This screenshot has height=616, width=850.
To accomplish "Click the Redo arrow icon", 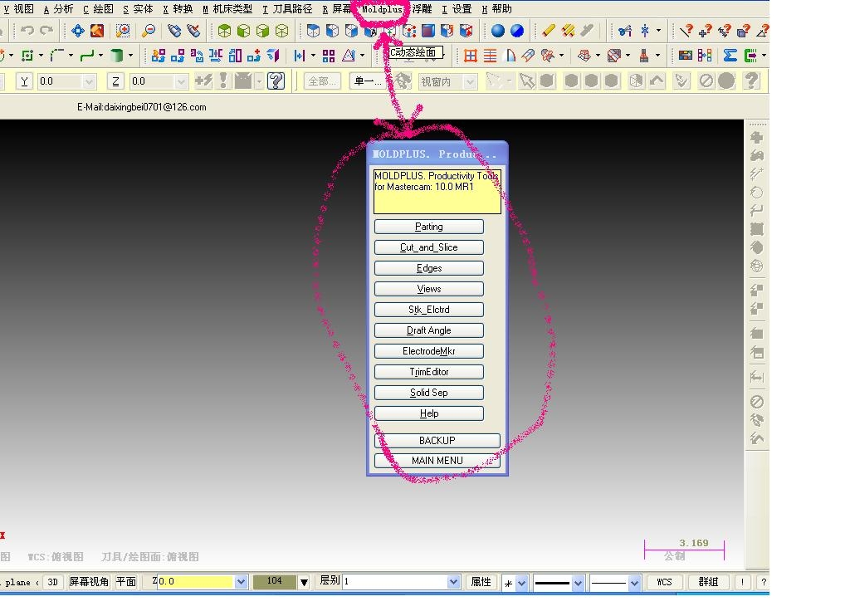I will pyautogui.click(x=46, y=31).
